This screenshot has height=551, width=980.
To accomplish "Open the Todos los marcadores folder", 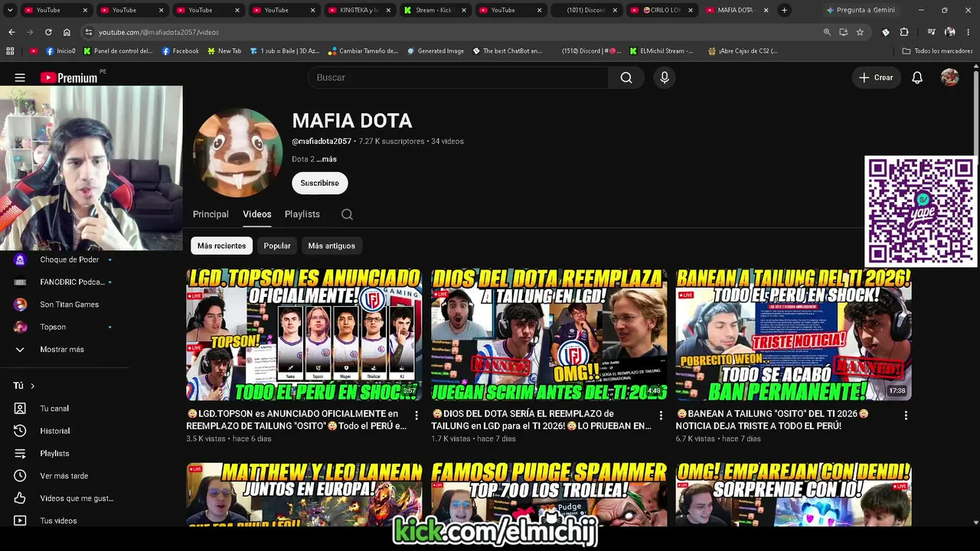I will (x=937, y=51).
